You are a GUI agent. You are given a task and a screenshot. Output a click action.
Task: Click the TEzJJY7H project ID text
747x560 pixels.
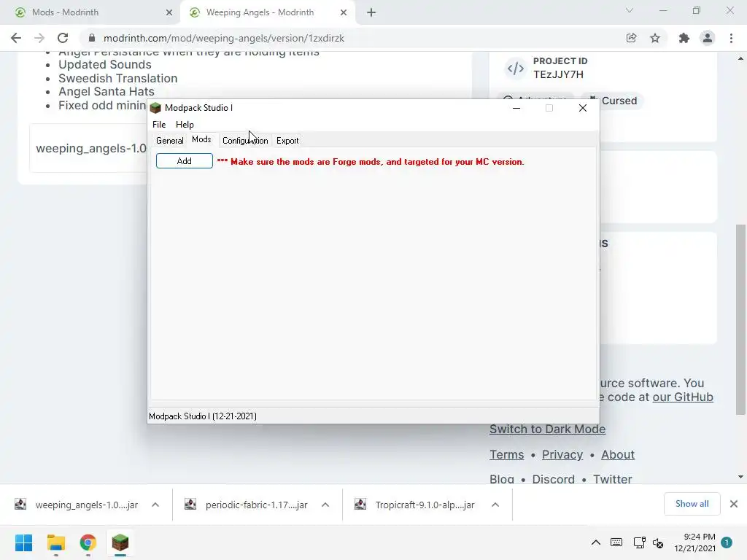[x=558, y=74]
